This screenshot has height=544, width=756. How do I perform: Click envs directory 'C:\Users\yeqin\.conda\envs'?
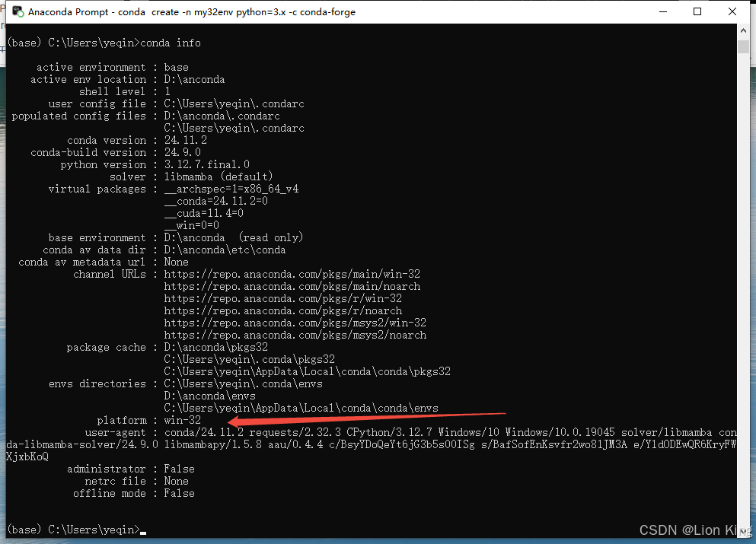tap(243, 384)
